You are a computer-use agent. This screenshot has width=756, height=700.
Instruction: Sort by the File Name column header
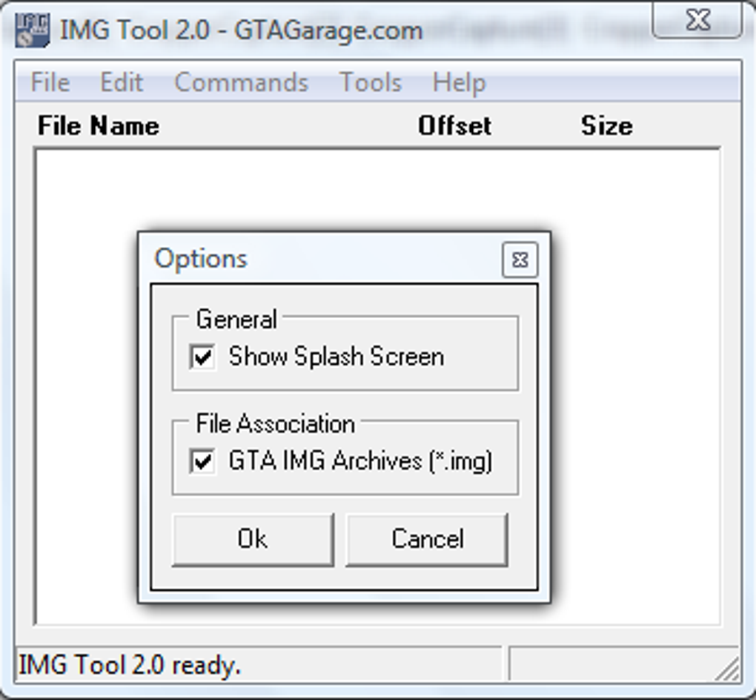[98, 126]
